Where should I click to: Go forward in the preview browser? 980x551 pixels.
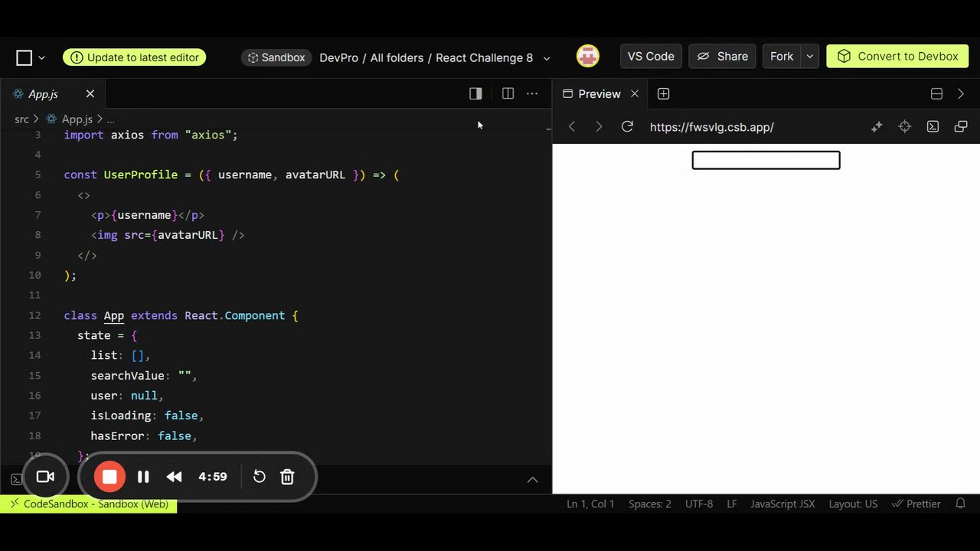pyautogui.click(x=599, y=127)
